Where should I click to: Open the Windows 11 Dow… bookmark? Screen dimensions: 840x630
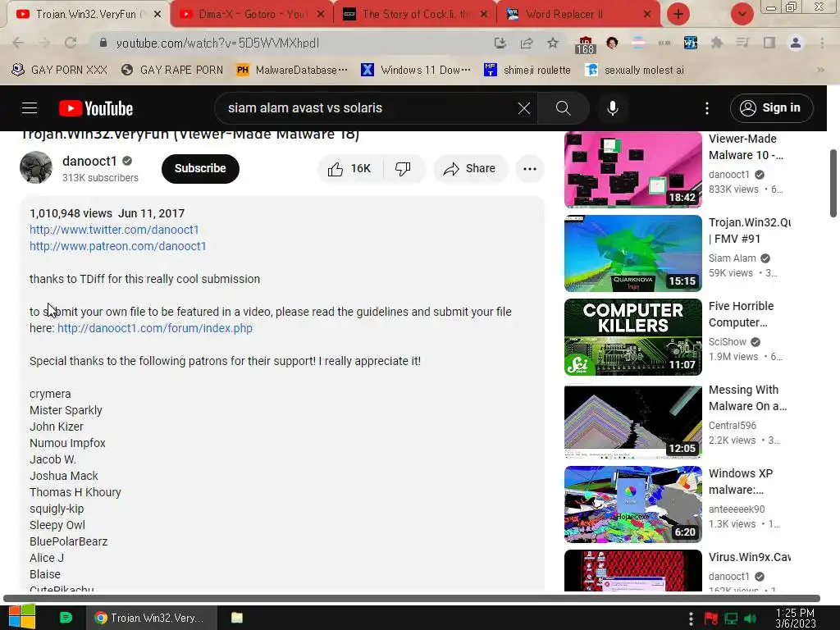coord(416,70)
